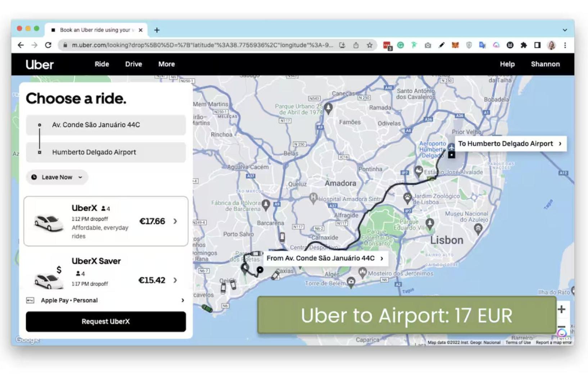Open the To Humberto Delgado Airport label
The width and height of the screenshot is (588, 374).
pos(510,144)
